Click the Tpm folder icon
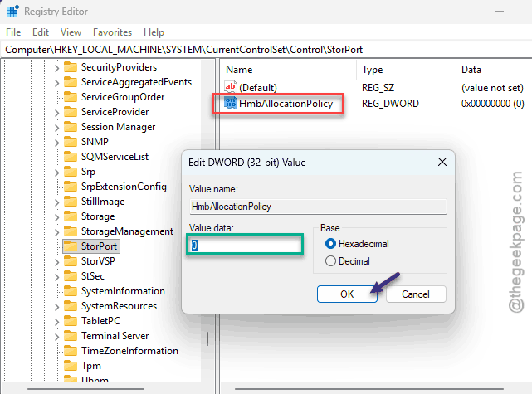Screen dimensions: 532x394 pos(71,366)
